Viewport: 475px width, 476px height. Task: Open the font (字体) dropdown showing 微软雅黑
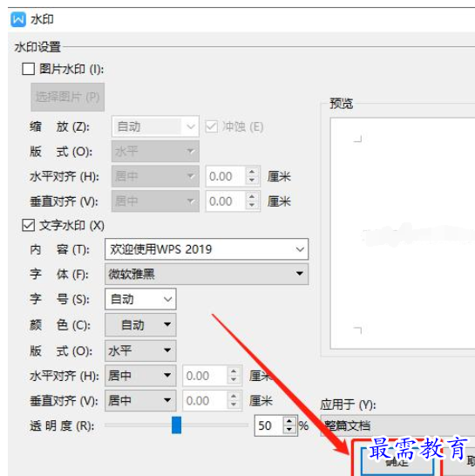pos(207,274)
